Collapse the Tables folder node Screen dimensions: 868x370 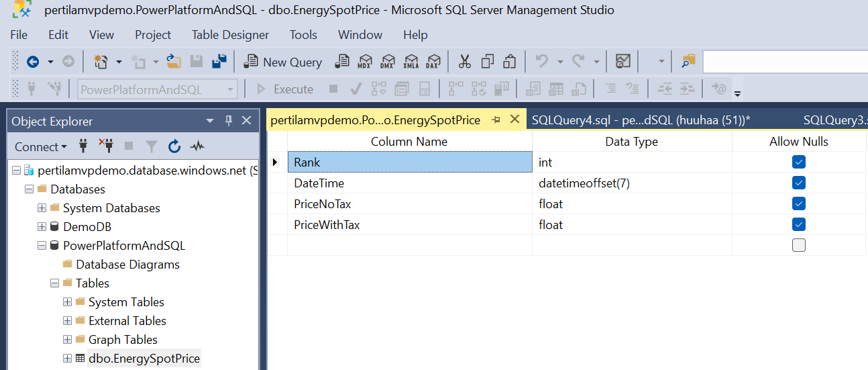pyautogui.click(x=54, y=283)
